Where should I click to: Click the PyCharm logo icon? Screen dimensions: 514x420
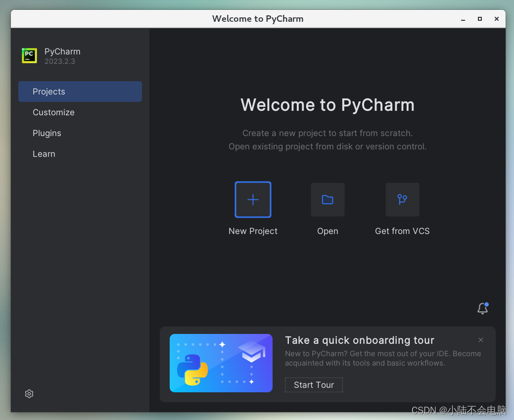pos(30,55)
